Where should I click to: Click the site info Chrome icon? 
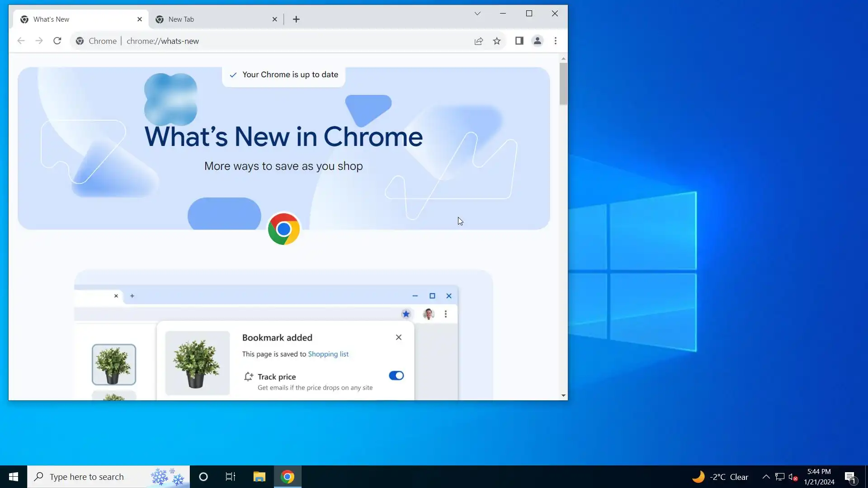click(x=80, y=41)
